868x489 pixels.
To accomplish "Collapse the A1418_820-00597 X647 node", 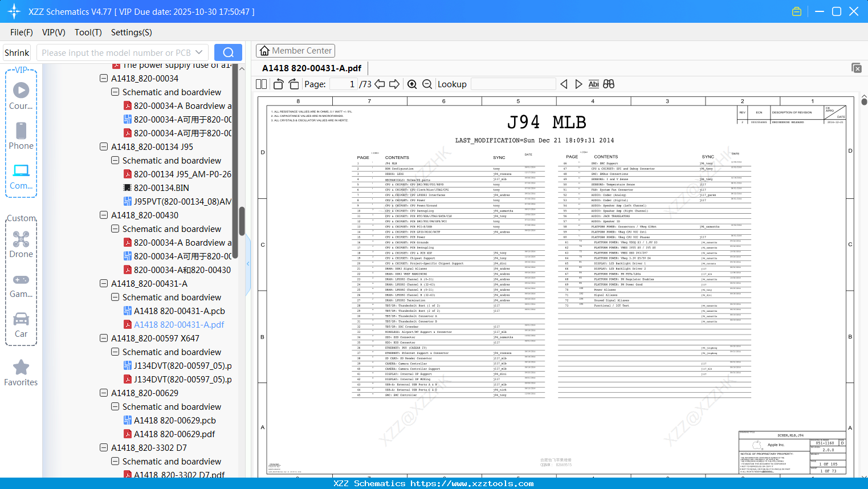I will pyautogui.click(x=104, y=339).
